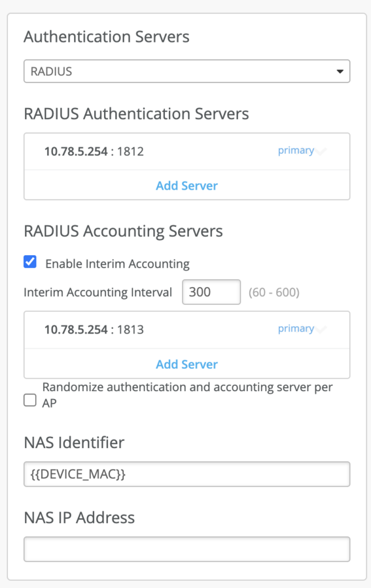Click the 1812 port number text
The image size is (371, 588).
pos(131,152)
